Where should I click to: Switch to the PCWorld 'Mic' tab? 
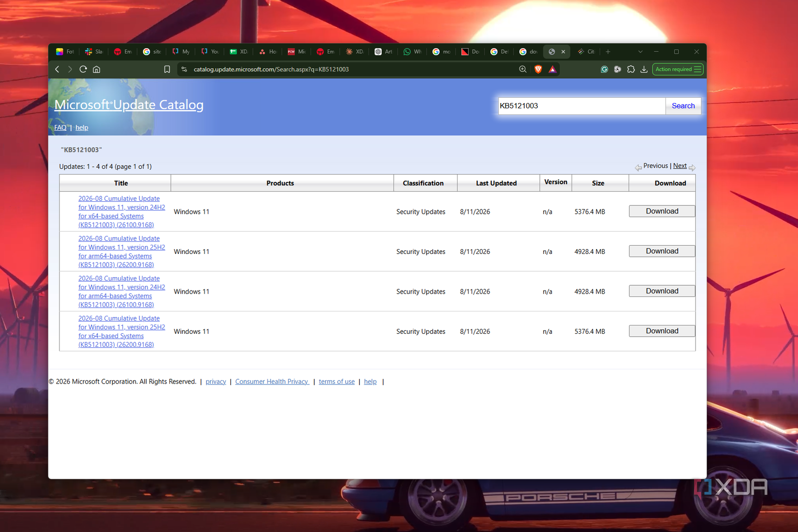pyautogui.click(x=296, y=52)
